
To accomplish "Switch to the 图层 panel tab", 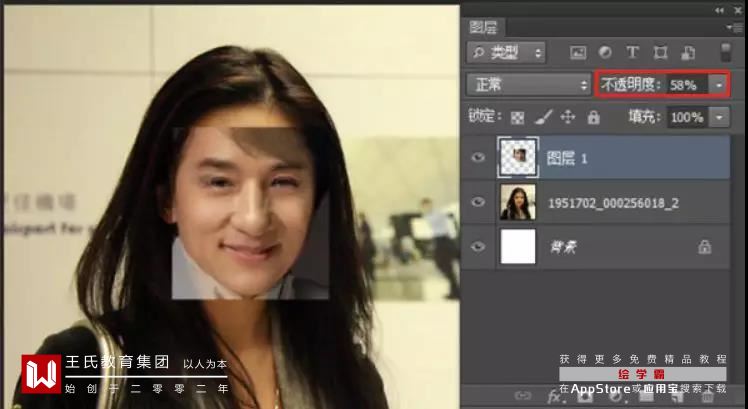I will click(483, 28).
